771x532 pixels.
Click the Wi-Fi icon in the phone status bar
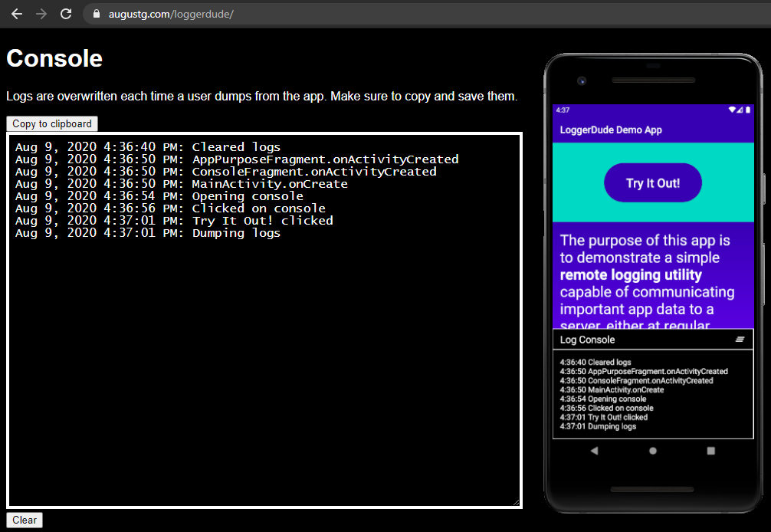pyautogui.click(x=732, y=110)
